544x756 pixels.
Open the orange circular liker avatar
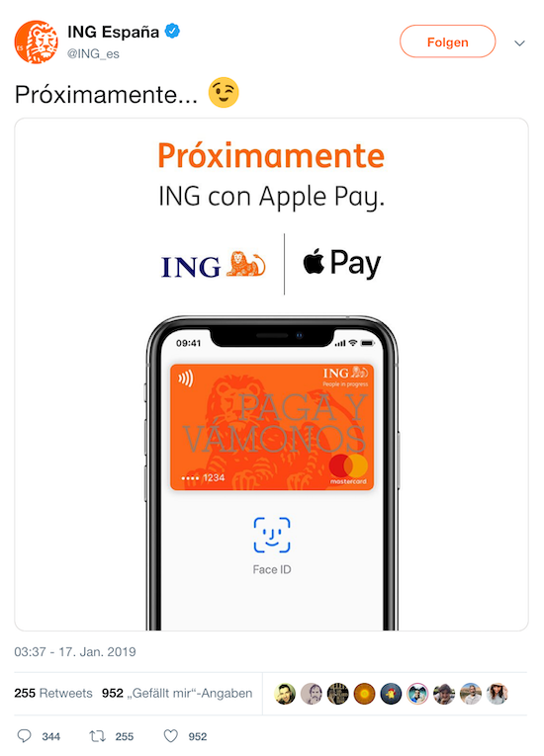(364, 694)
